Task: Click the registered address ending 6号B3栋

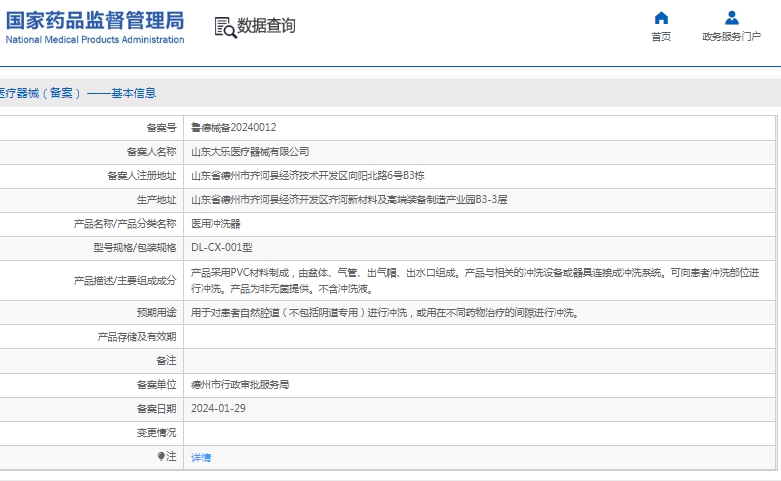Action: coord(308,175)
